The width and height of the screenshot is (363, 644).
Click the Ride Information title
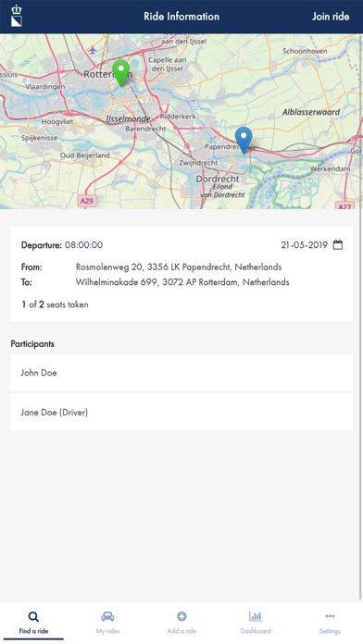181,17
